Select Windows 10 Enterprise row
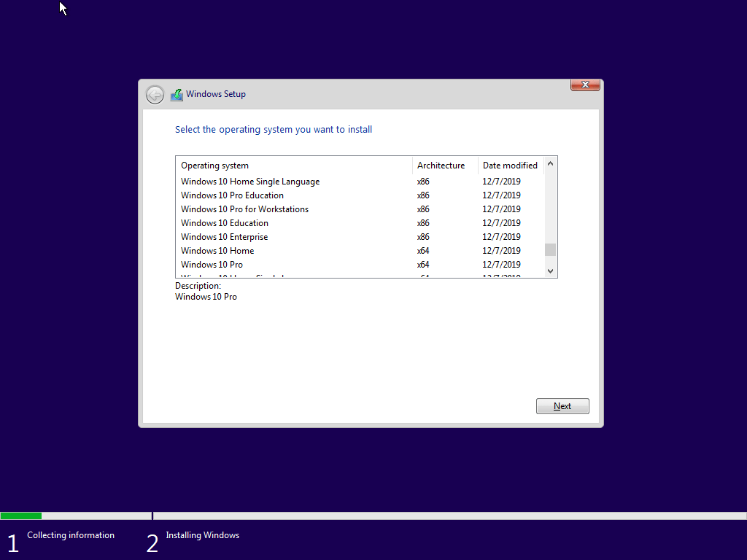Viewport: 747px width, 560px height. [360, 237]
